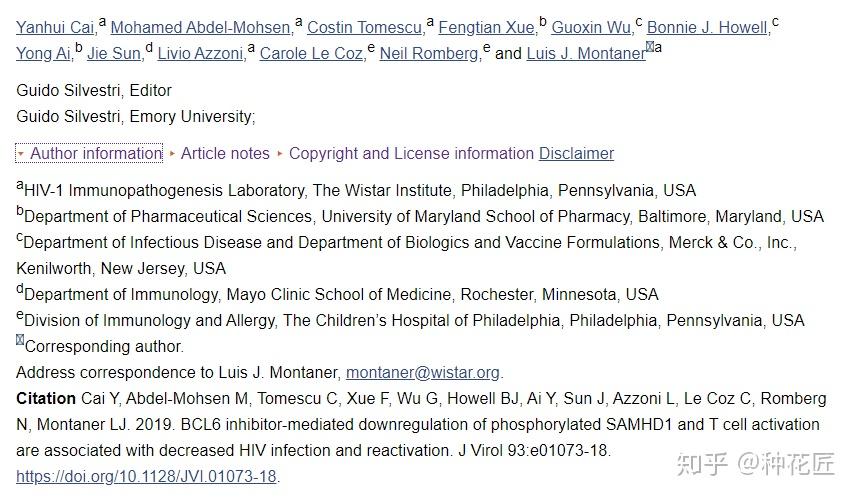Image resolution: width=857 pixels, height=498 pixels.
Task: Open author Carole Le Coz's link
Action: [311, 54]
